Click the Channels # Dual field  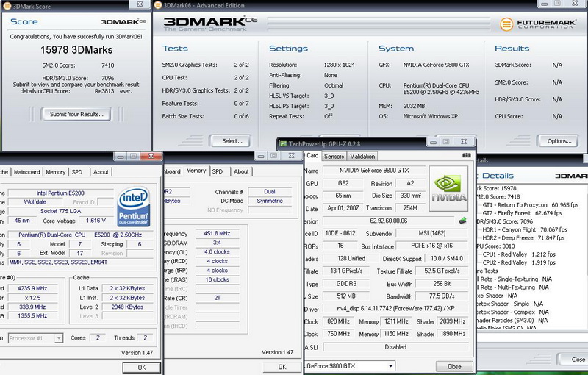pos(270,192)
